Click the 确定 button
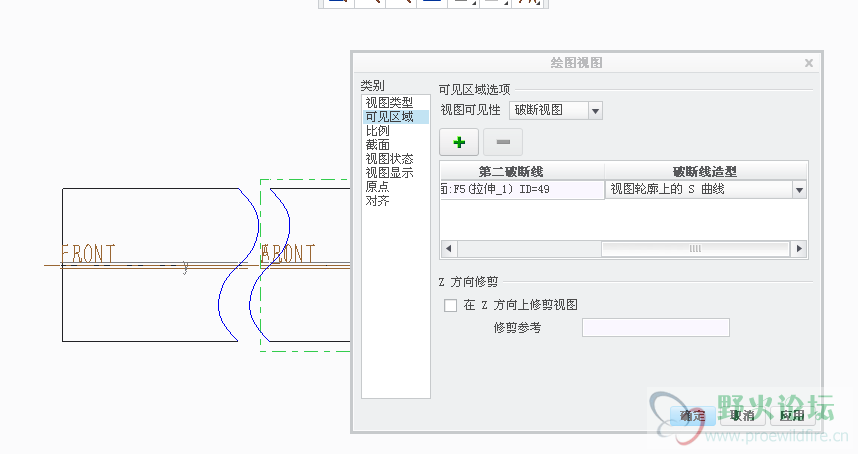The image size is (858, 454). (x=693, y=416)
